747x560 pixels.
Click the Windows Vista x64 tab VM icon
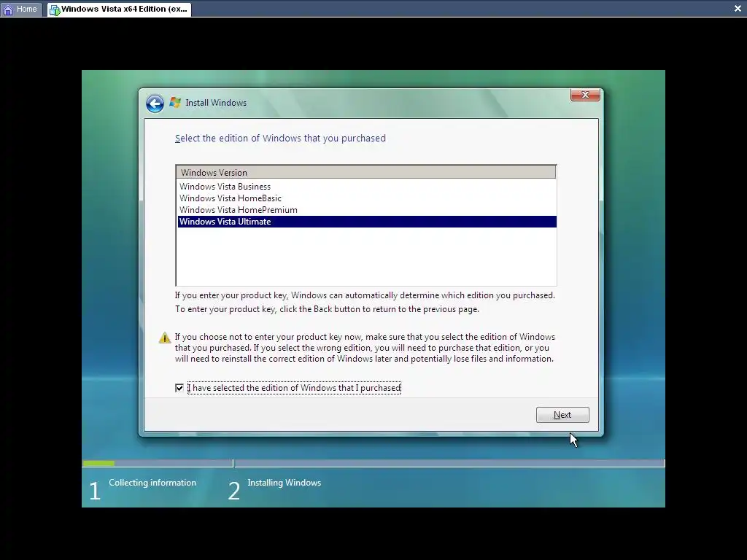[55, 9]
